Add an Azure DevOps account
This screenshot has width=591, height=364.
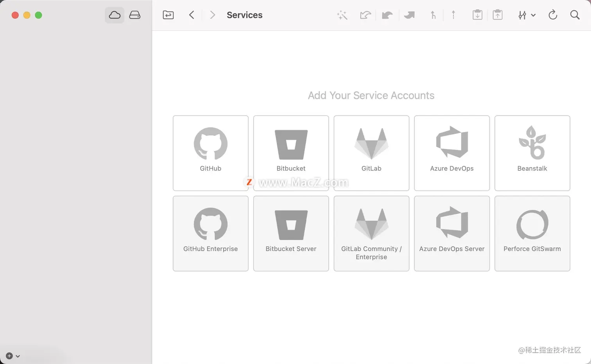click(x=452, y=153)
